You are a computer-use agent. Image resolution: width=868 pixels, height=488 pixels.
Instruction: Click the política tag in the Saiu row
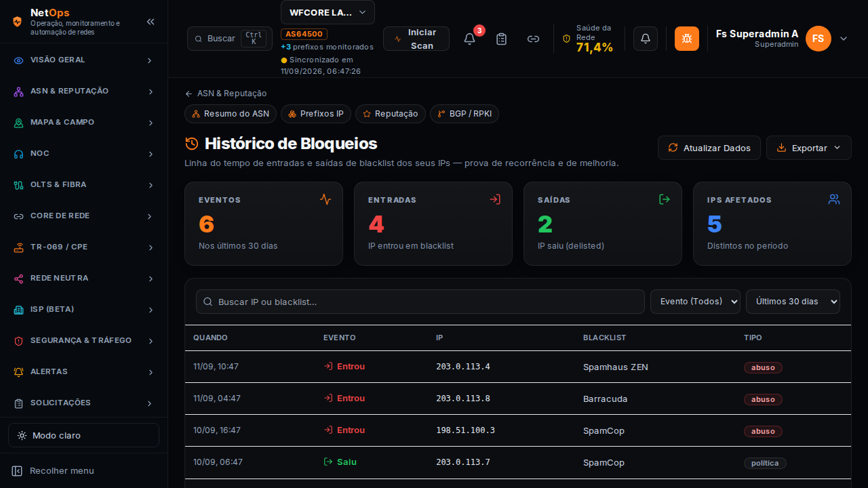765,464
